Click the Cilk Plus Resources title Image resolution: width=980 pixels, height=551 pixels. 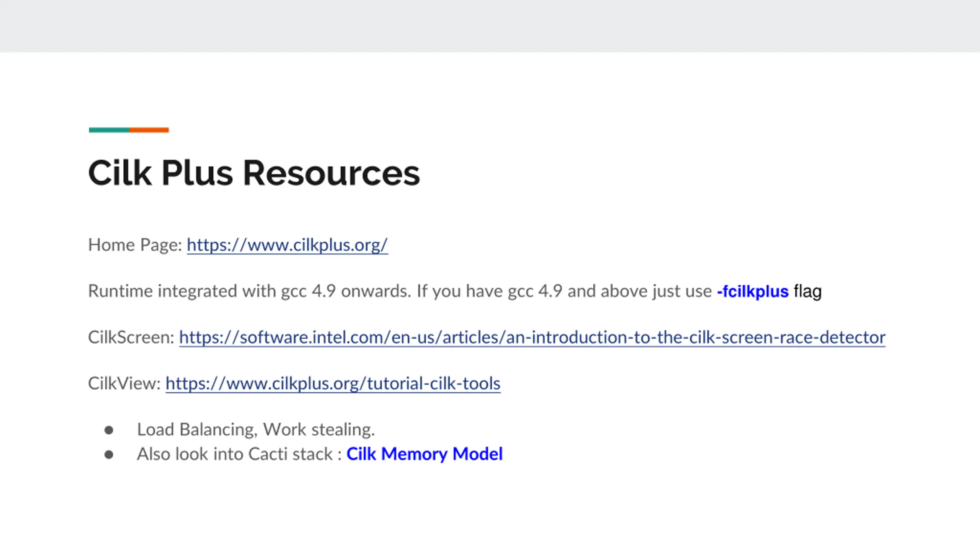point(254,173)
